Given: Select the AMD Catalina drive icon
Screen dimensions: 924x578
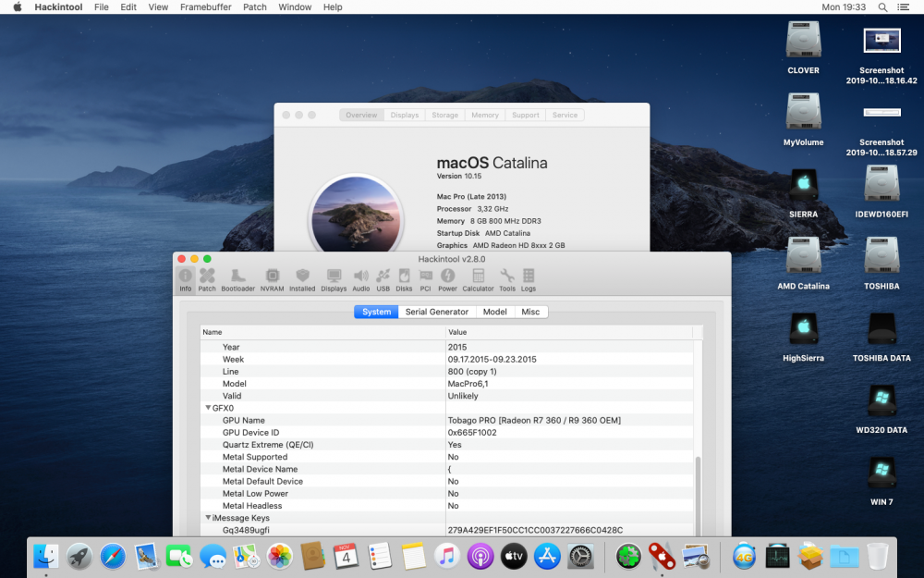Looking at the screenshot, I should pyautogui.click(x=803, y=256).
